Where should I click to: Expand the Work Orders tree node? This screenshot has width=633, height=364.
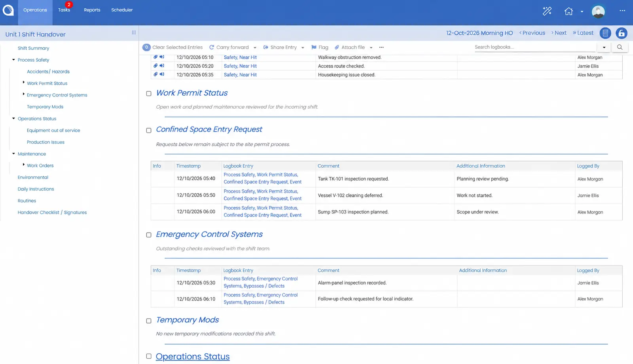point(24,164)
